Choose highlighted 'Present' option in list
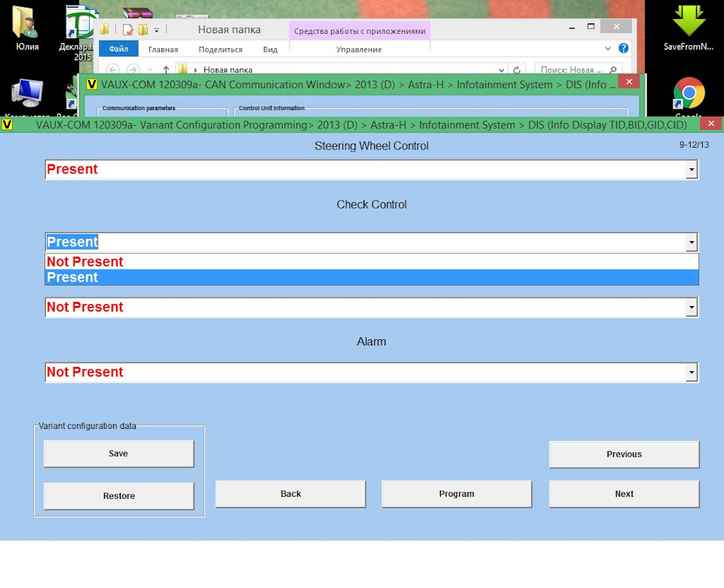 tap(372, 277)
